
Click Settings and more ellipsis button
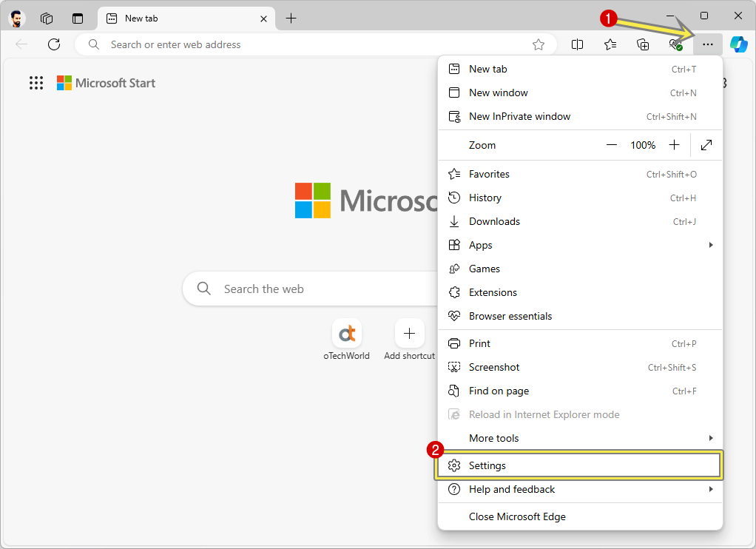tap(708, 44)
